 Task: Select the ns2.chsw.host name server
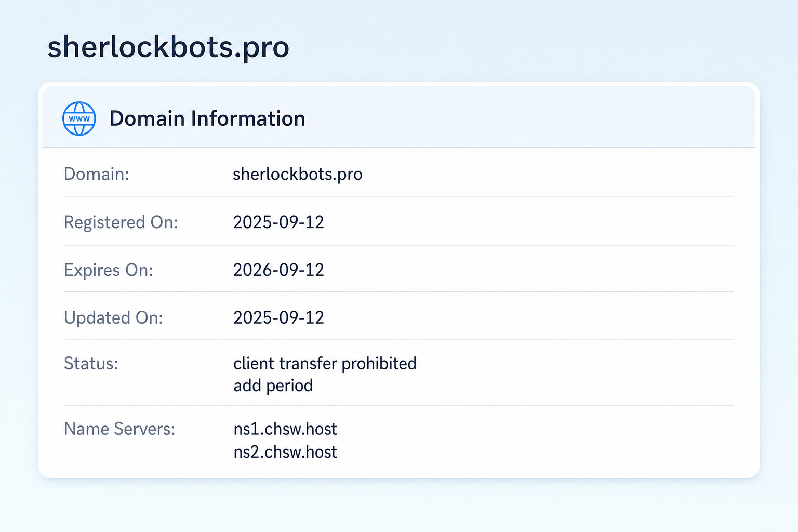coord(285,452)
